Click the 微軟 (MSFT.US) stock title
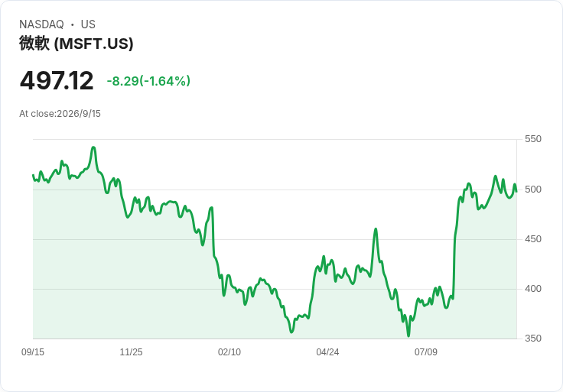This screenshot has height=392, width=563. pyautogui.click(x=76, y=44)
